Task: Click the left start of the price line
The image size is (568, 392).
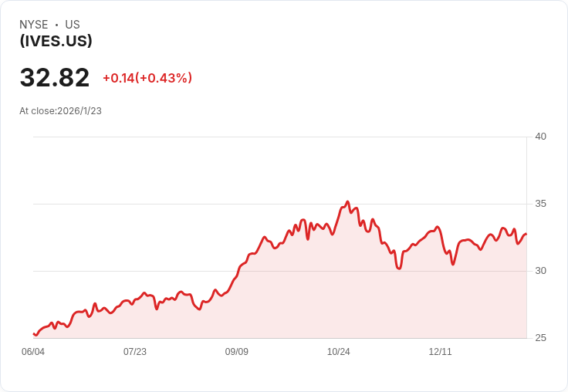Action: 34,333
